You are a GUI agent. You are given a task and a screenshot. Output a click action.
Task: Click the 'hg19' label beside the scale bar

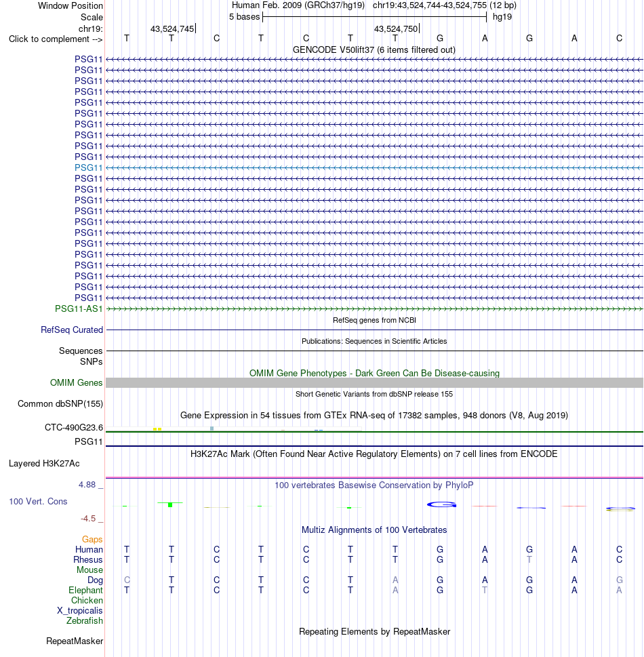tap(502, 17)
